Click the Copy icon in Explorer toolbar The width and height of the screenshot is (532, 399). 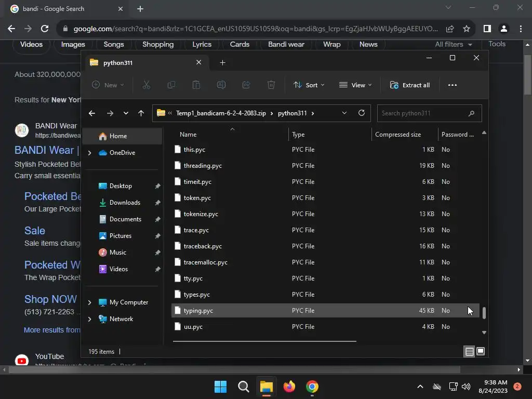pos(171,85)
